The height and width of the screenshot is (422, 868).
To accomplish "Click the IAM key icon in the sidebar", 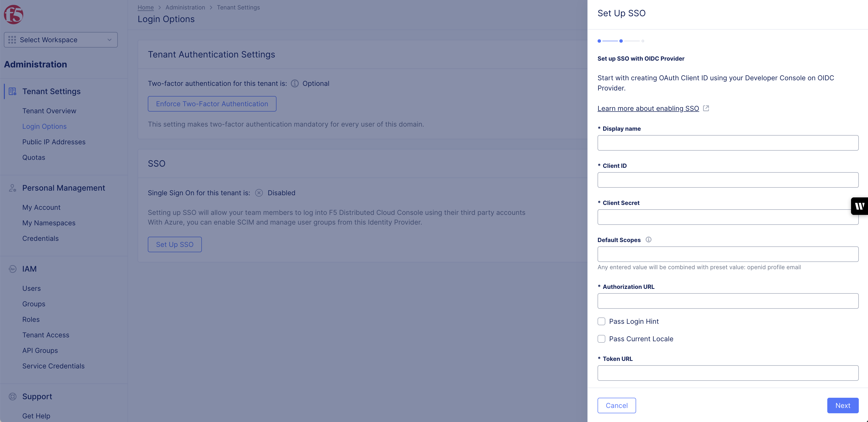I will [12, 269].
